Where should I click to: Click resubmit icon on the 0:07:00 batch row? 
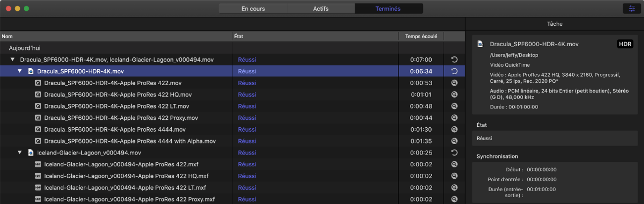coord(454,59)
